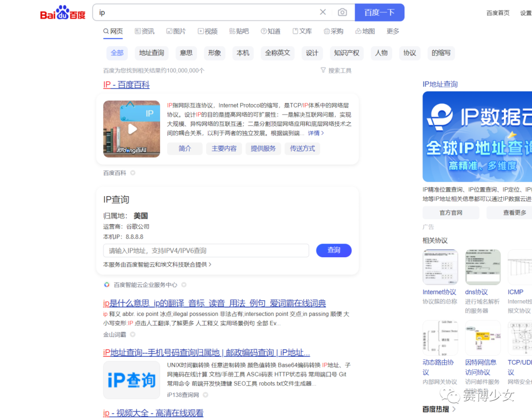Clear the search box with X icon
The image size is (532, 419).
click(x=323, y=12)
